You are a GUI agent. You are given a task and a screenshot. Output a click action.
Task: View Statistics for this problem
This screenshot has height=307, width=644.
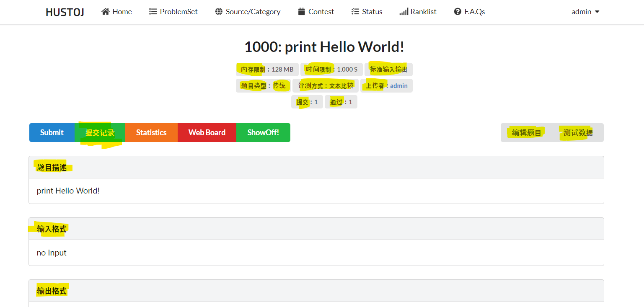tap(151, 132)
